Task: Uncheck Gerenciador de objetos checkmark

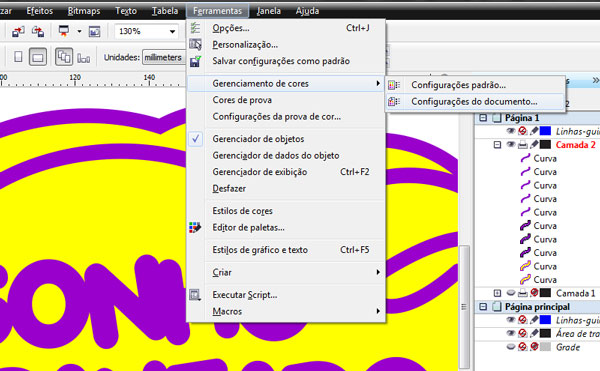Action: [195, 139]
